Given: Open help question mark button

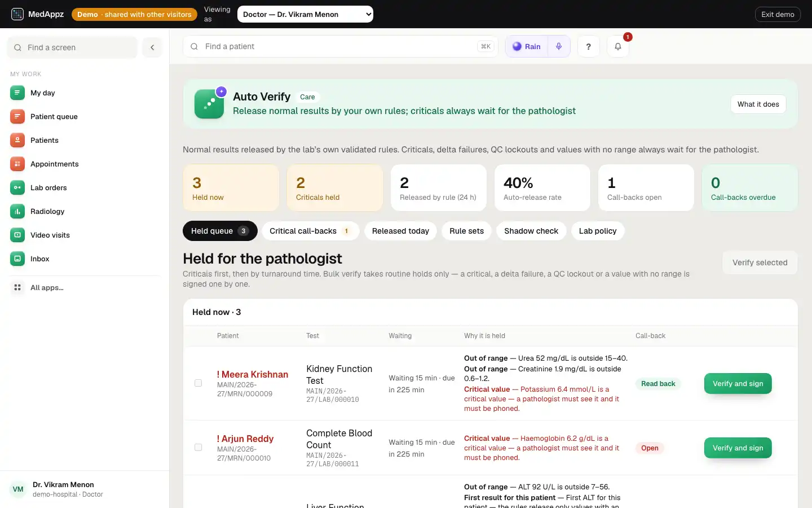Looking at the screenshot, I should point(588,46).
